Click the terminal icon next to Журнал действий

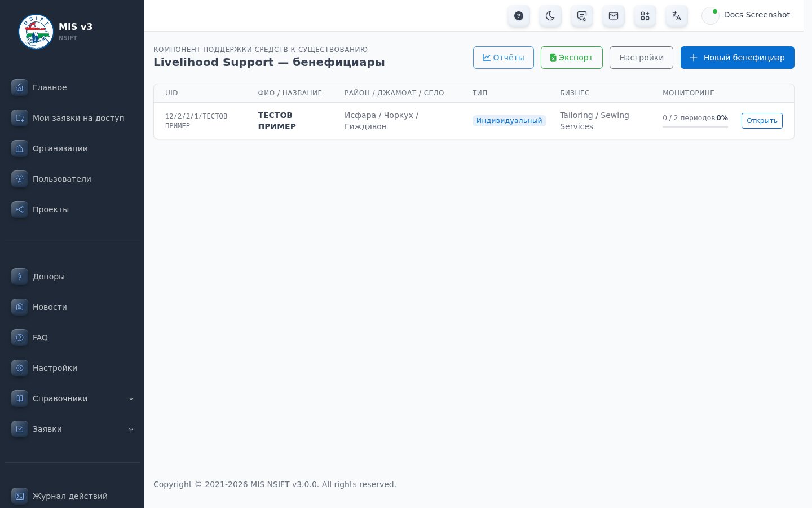[x=20, y=496]
